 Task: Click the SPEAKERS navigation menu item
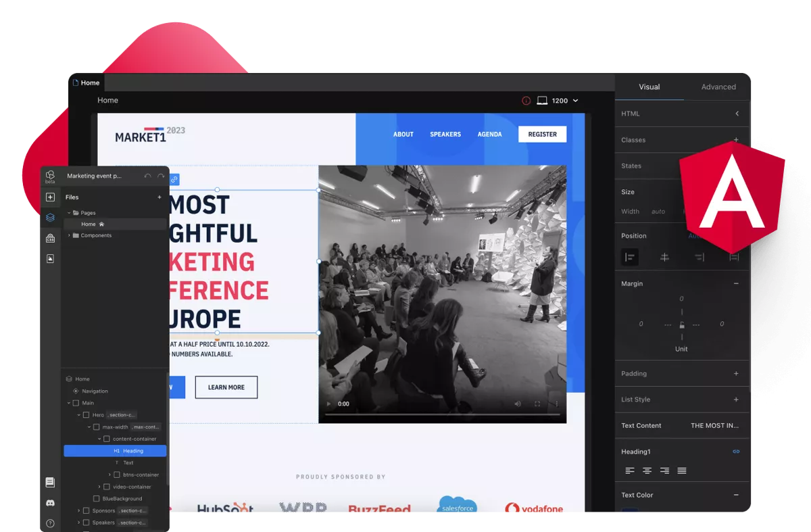(x=445, y=135)
